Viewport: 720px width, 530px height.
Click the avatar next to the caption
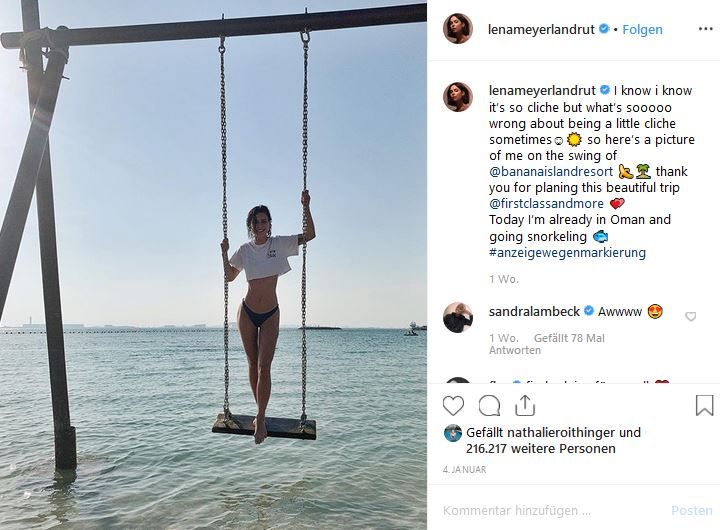click(x=458, y=97)
